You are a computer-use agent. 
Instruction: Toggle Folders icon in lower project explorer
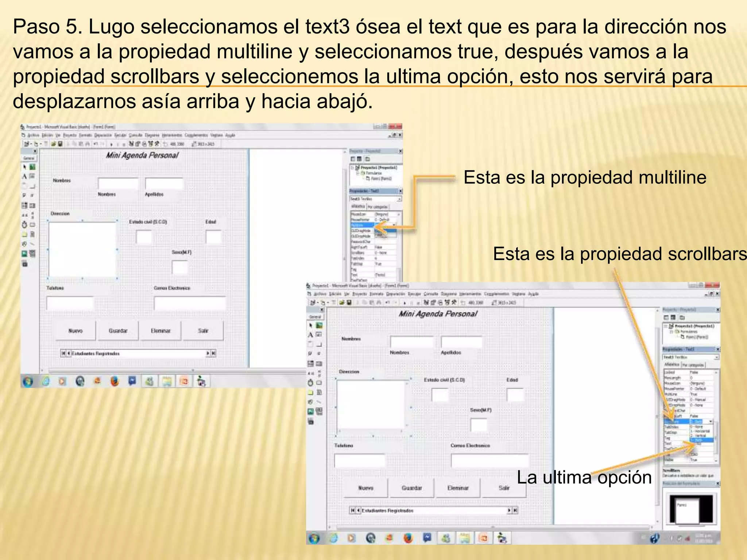coord(682,318)
